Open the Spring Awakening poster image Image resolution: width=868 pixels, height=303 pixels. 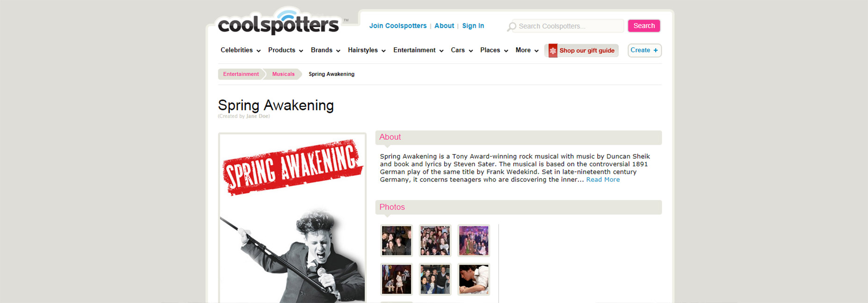pyautogui.click(x=292, y=218)
